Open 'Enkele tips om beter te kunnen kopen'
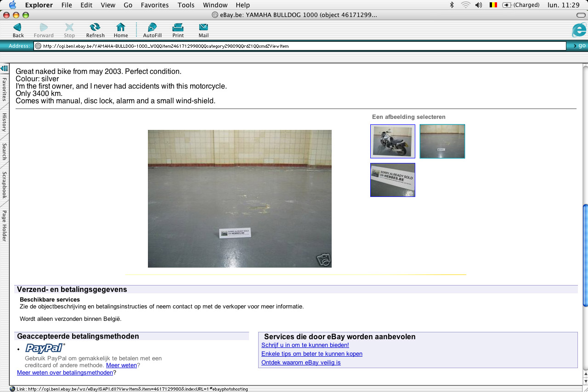 point(312,354)
